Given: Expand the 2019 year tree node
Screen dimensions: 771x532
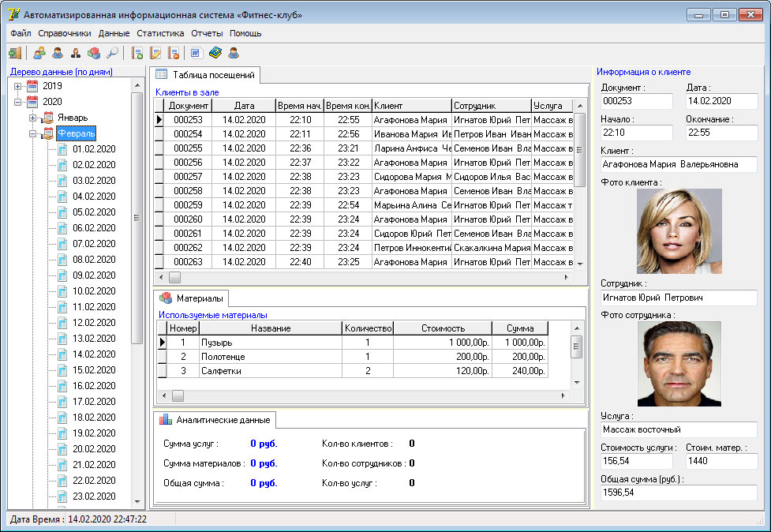Looking at the screenshot, I should (18, 86).
